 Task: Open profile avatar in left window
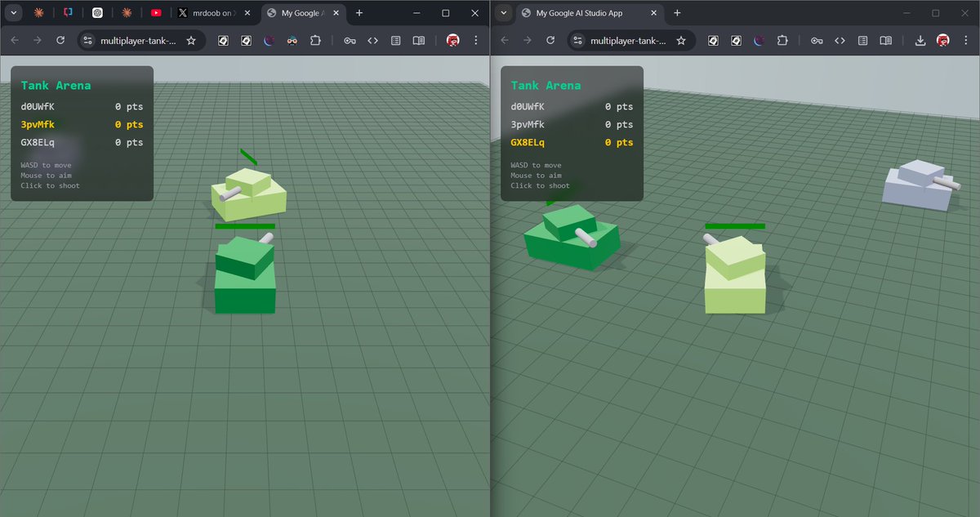coord(452,40)
